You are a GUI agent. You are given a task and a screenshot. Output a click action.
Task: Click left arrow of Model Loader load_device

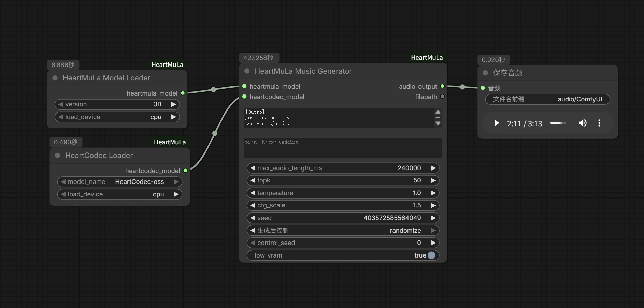click(x=61, y=117)
